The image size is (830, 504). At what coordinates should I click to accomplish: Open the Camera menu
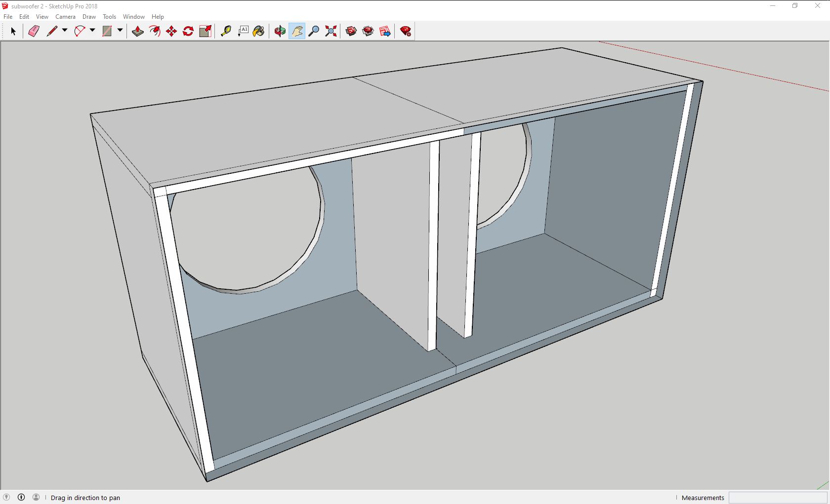[x=65, y=16]
